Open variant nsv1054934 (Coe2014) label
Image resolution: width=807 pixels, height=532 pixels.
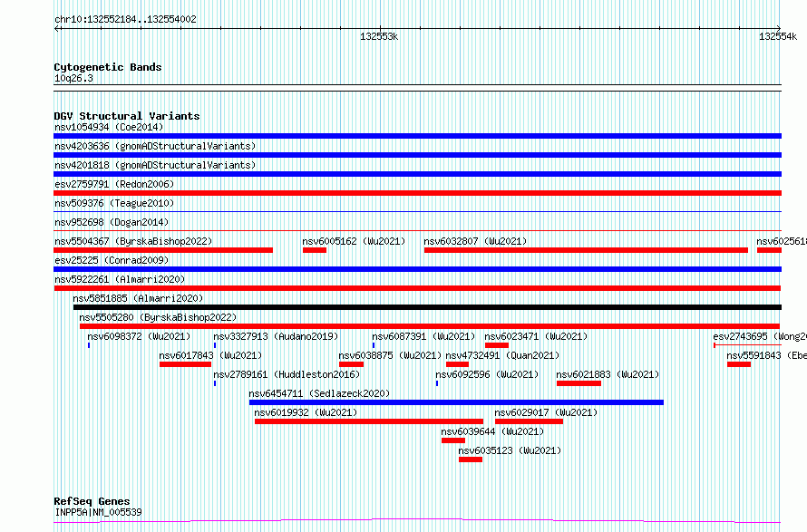109,127
